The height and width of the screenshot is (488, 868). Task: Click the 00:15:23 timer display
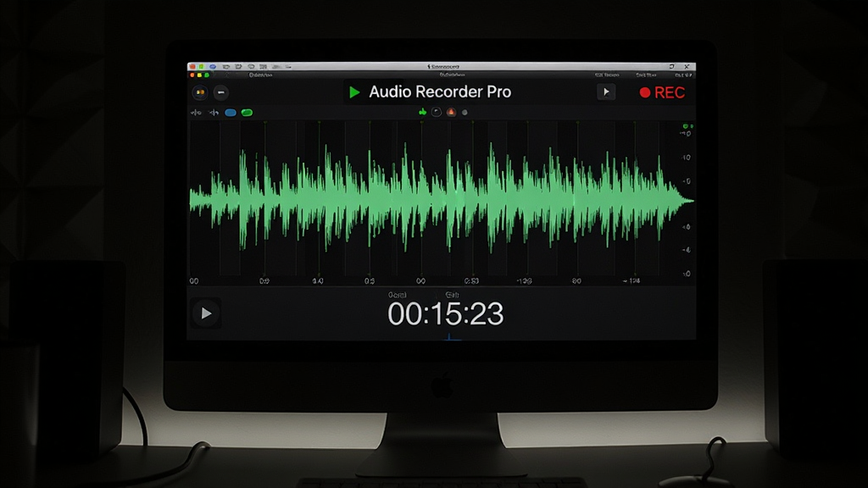[x=446, y=313]
